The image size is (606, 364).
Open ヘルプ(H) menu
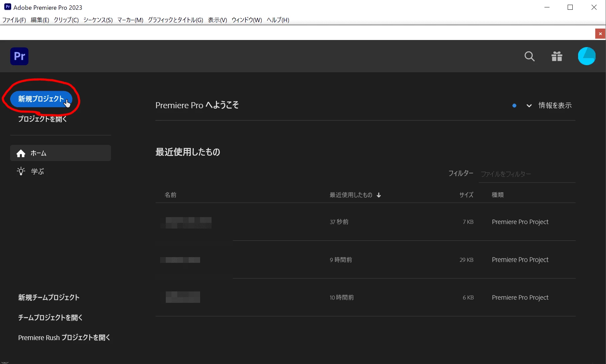(278, 20)
